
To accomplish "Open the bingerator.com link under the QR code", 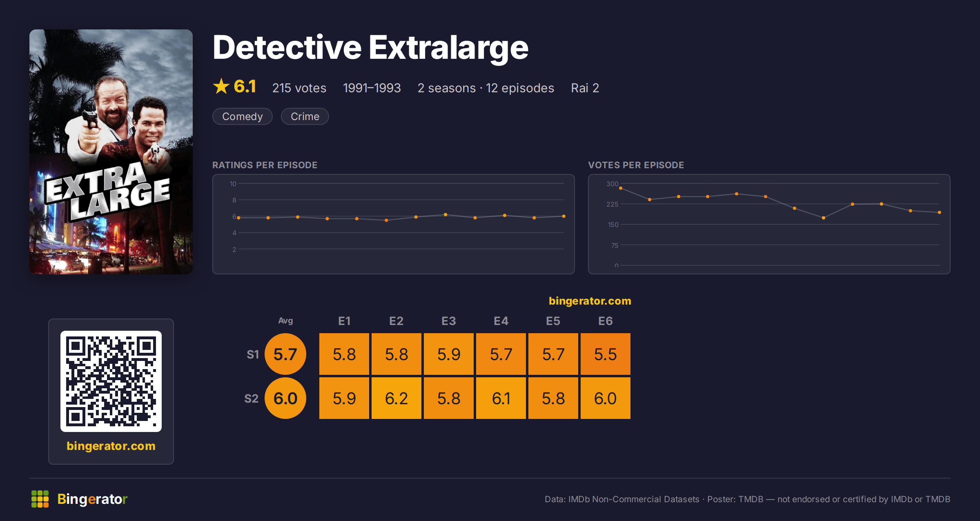I will click(x=111, y=446).
